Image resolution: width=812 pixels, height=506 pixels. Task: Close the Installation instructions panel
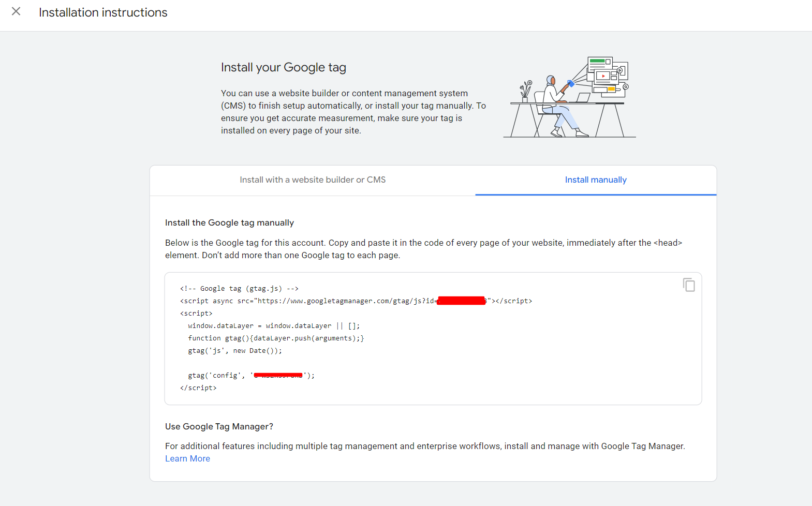coord(16,11)
